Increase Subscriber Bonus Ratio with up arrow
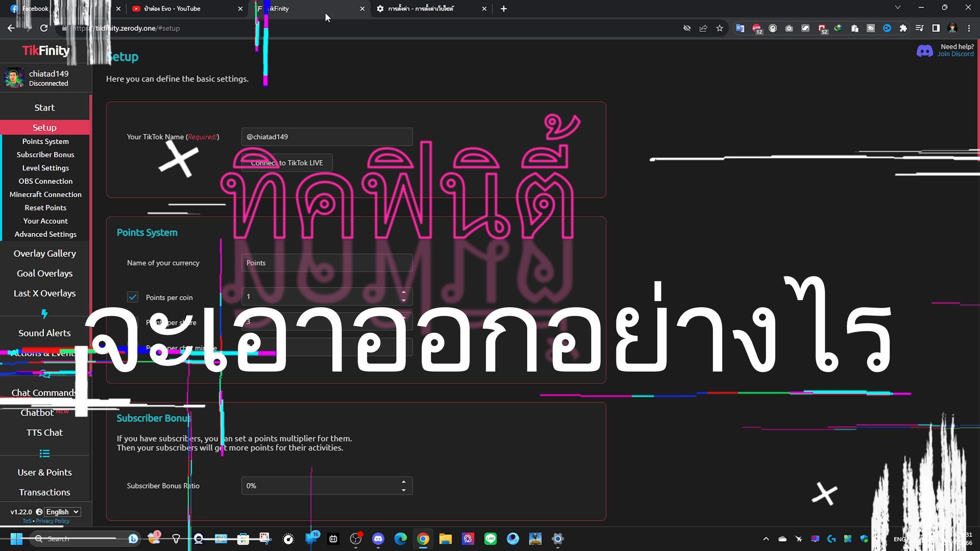The width and height of the screenshot is (980, 551). [403, 482]
